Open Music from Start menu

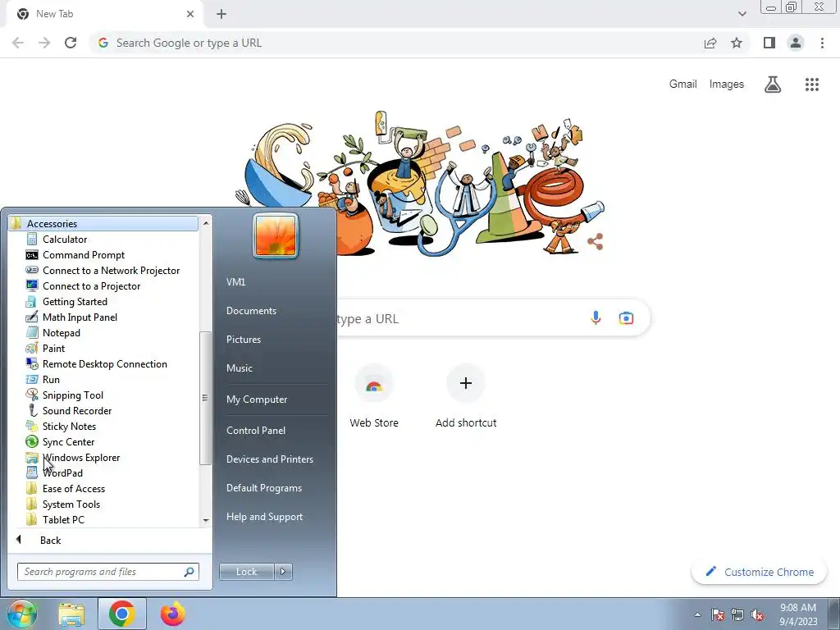pyautogui.click(x=239, y=368)
